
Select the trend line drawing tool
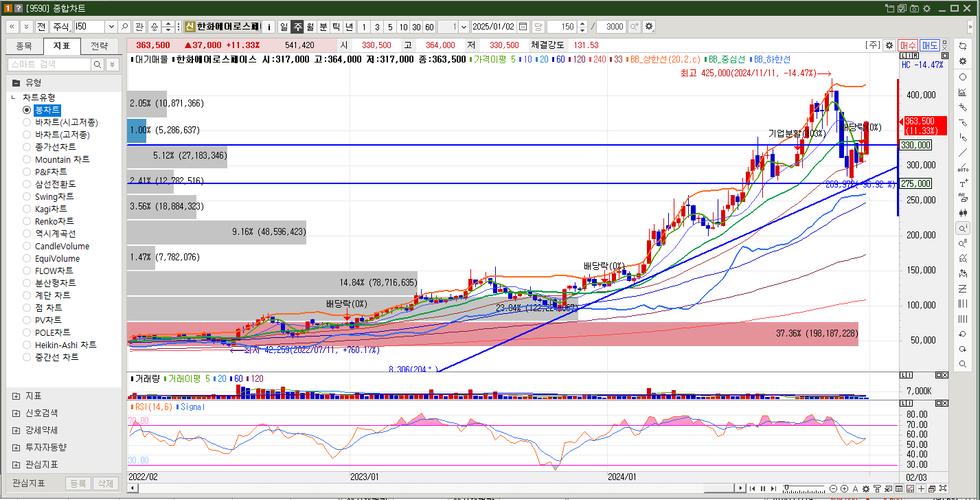963,152
